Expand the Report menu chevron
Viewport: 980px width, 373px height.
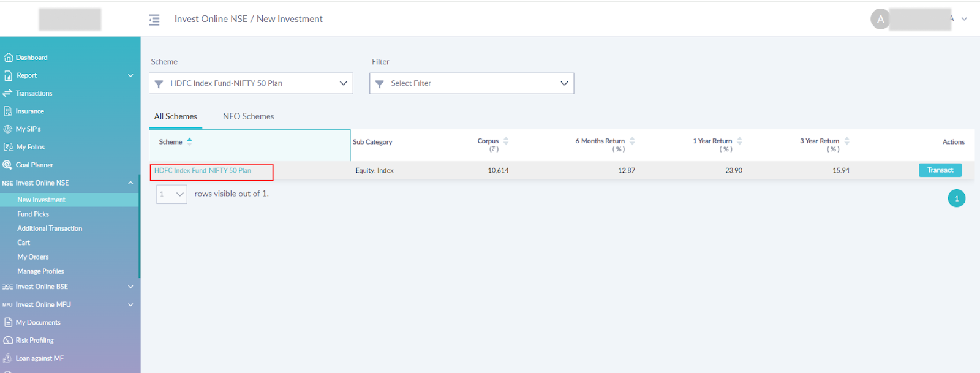[130, 75]
